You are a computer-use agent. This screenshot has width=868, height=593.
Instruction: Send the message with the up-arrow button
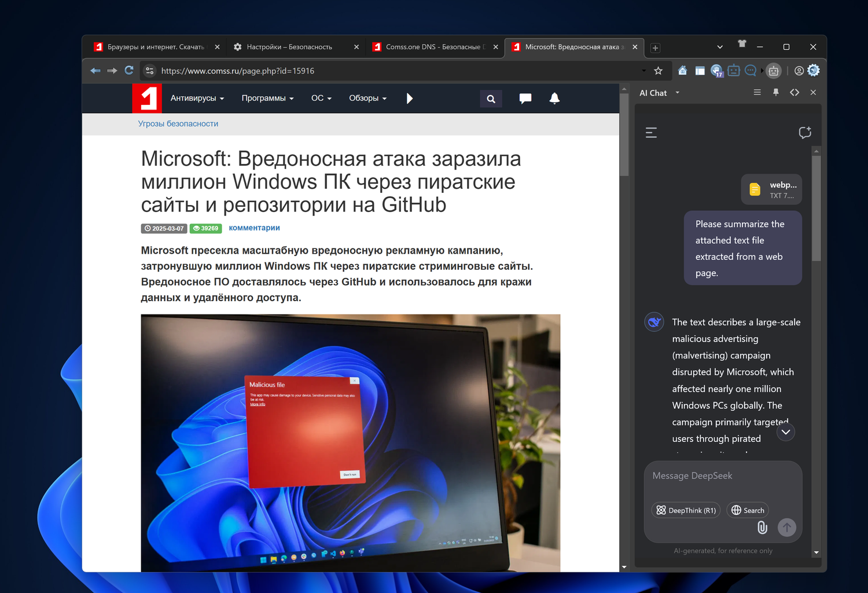click(787, 527)
